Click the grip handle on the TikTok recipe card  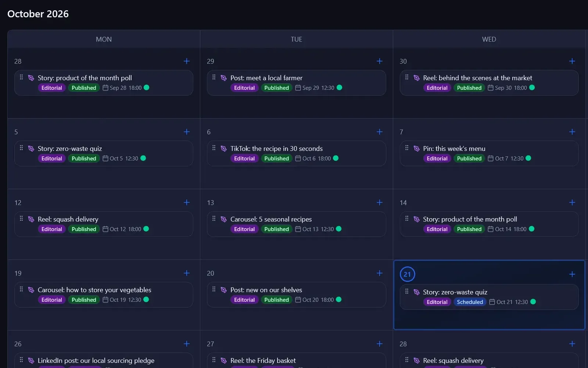214,148
